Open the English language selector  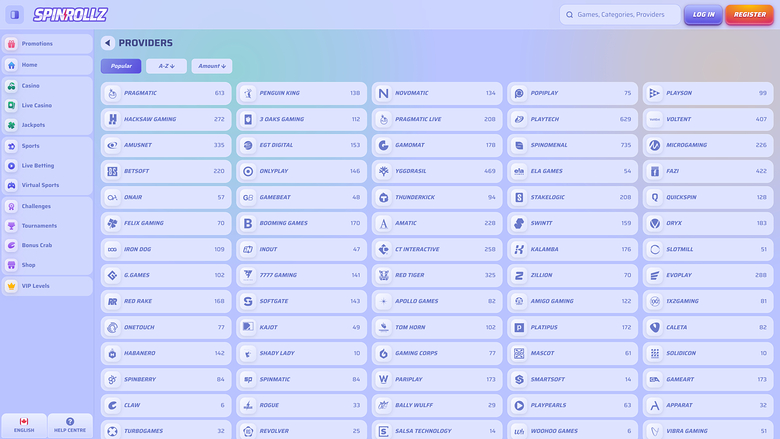coord(24,426)
